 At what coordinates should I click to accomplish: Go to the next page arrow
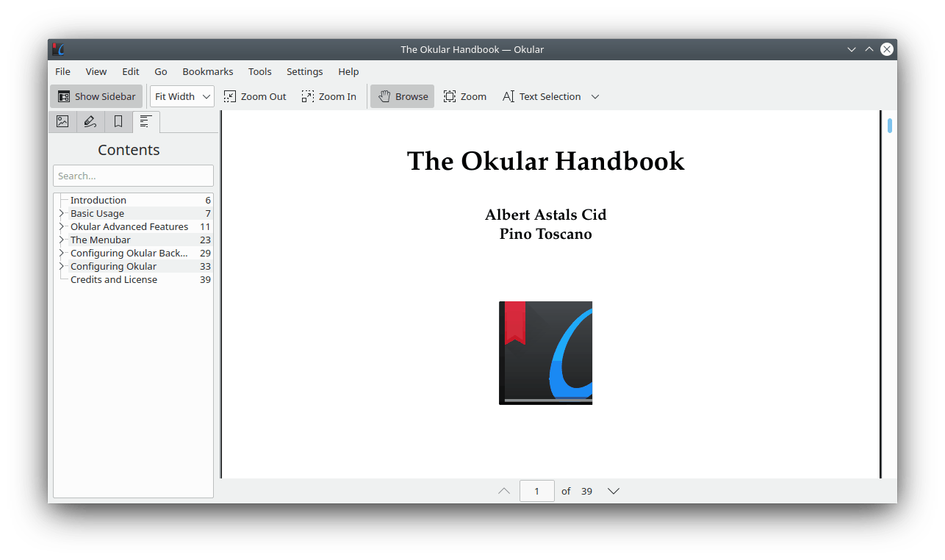click(x=614, y=491)
